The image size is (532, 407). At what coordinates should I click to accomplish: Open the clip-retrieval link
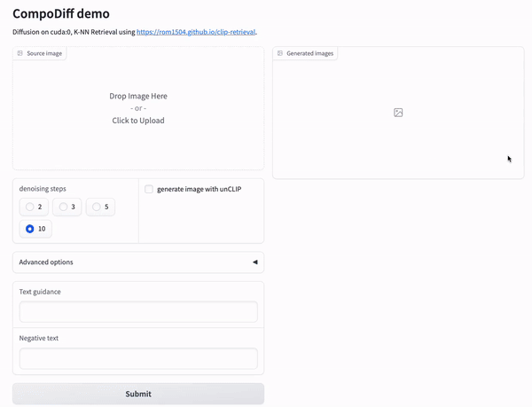pyautogui.click(x=196, y=32)
